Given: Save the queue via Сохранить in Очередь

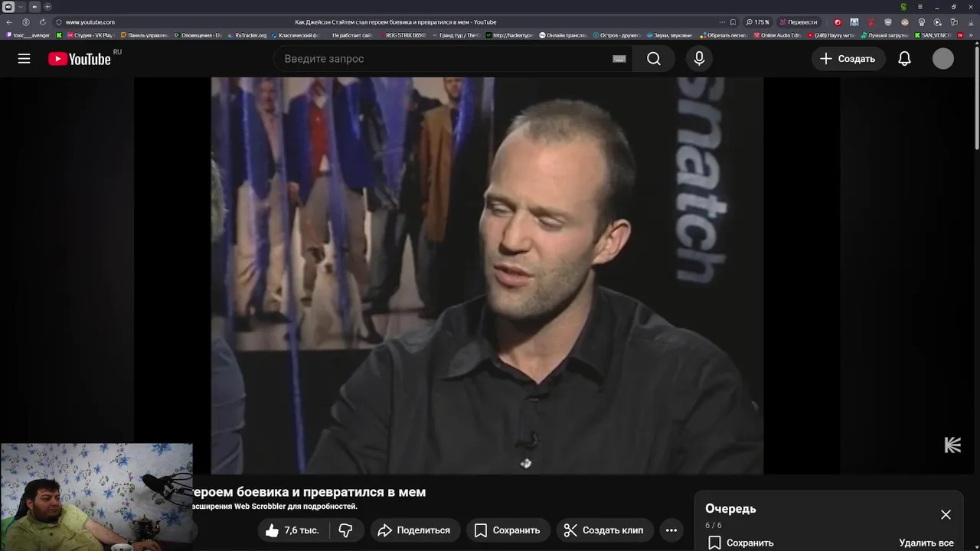Looking at the screenshot, I should [x=740, y=543].
